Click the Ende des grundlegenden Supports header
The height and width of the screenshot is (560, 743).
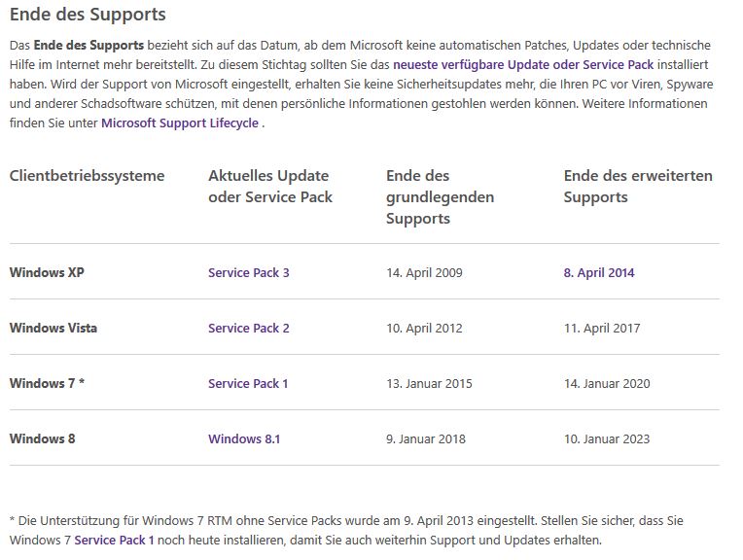pyautogui.click(x=441, y=197)
